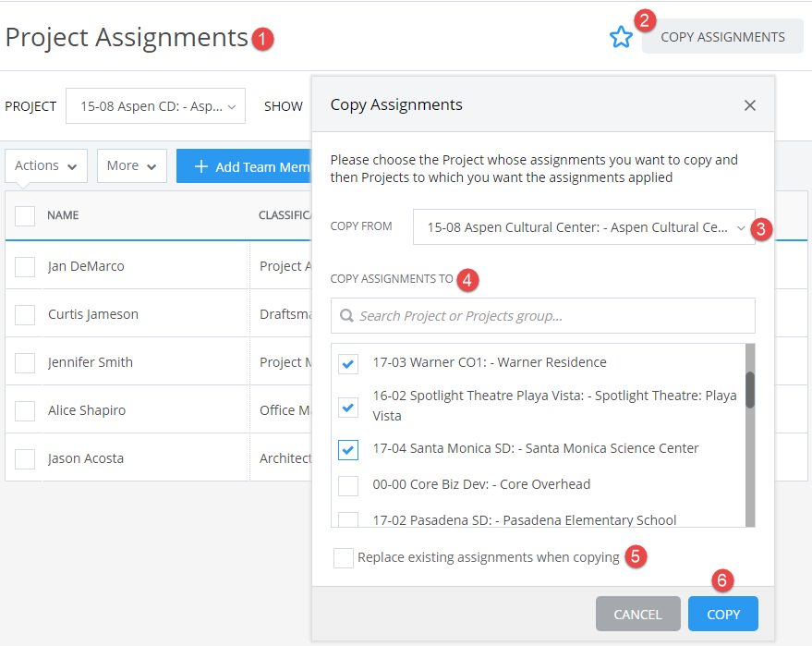Click the star favorite icon beside Copy Assignments
Viewport: 812px width, 646px height.
pyautogui.click(x=621, y=36)
